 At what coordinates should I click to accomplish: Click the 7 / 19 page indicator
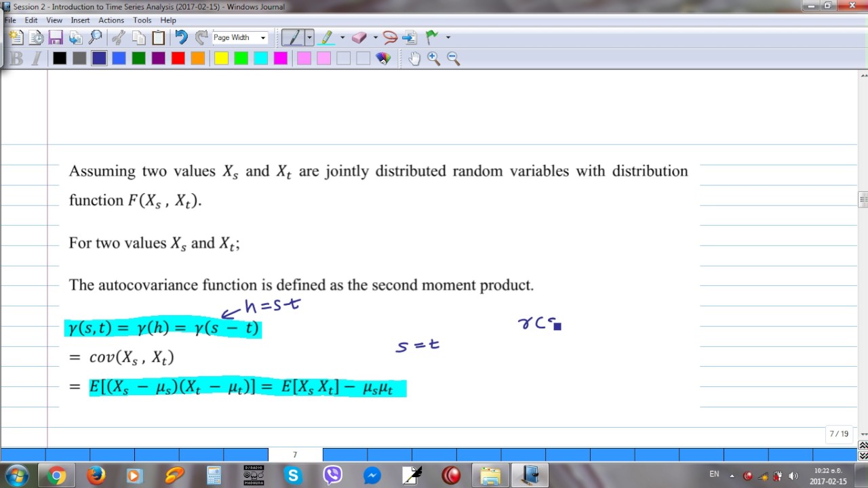[839, 434]
